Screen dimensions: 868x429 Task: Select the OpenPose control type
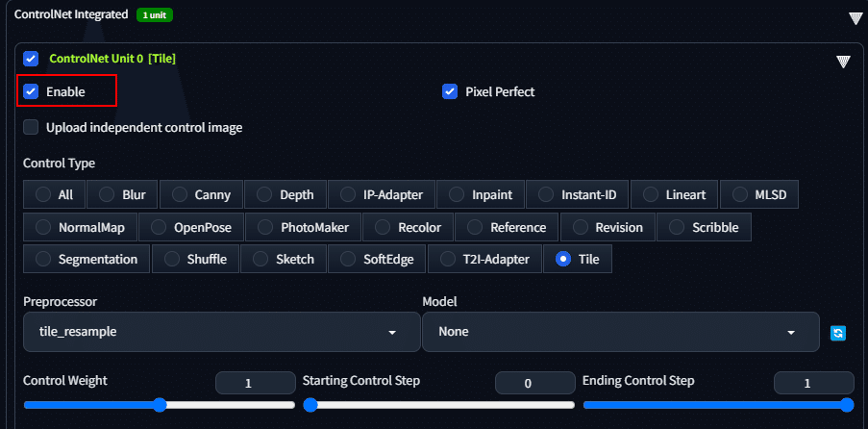click(x=189, y=228)
